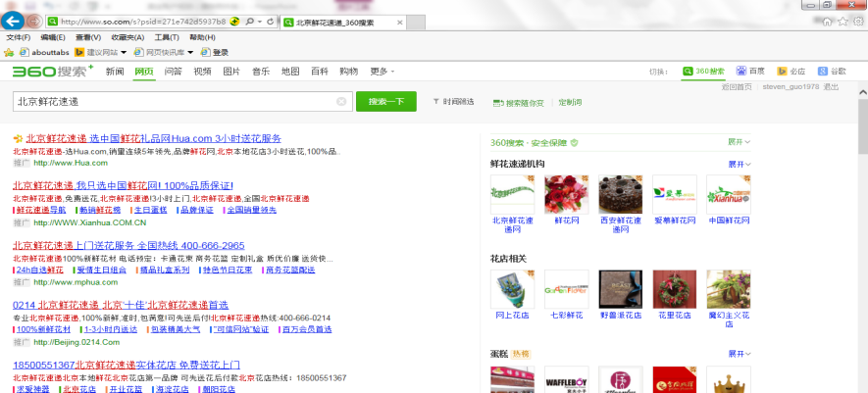This screenshot has height=393, width=868.
Task: Go back with the blue Back arrow
Action: [x=14, y=22]
